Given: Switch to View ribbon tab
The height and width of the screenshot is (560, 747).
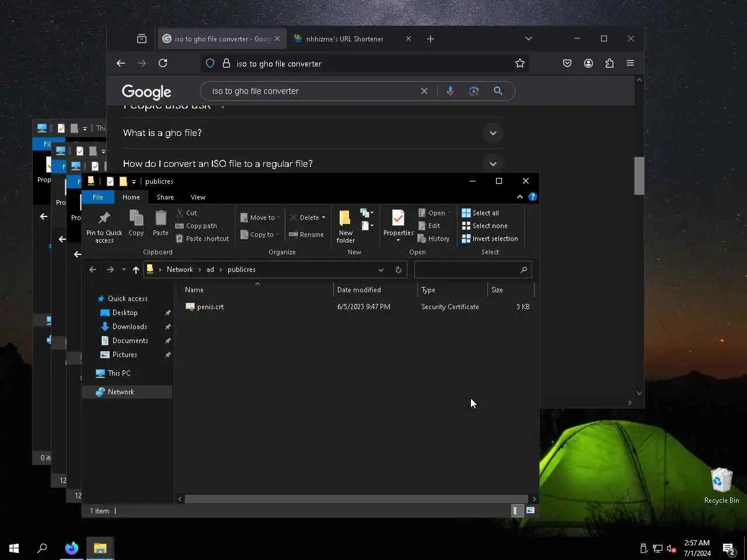Looking at the screenshot, I should [198, 197].
